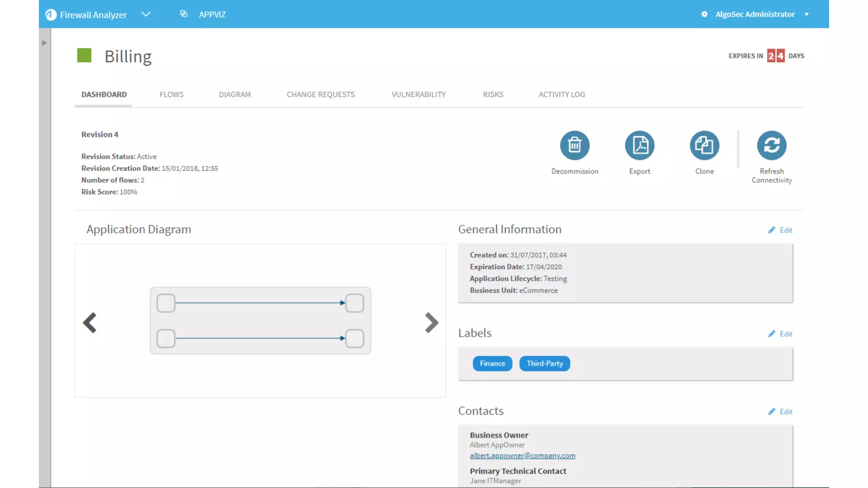
Task: Switch to the Flows tab
Action: (x=171, y=94)
